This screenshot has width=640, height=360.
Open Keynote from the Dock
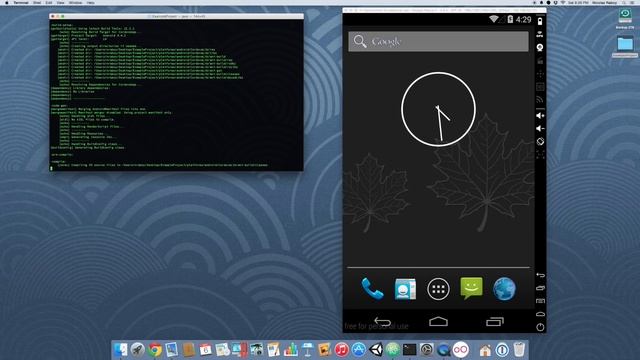click(x=307, y=350)
